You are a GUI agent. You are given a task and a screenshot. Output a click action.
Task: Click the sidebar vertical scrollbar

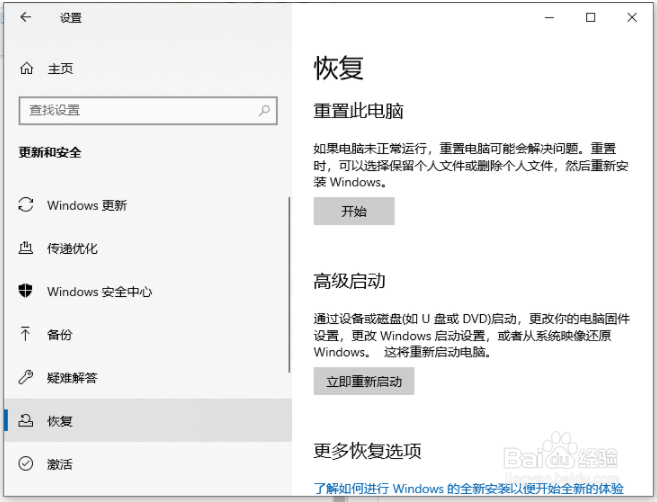[289, 285]
